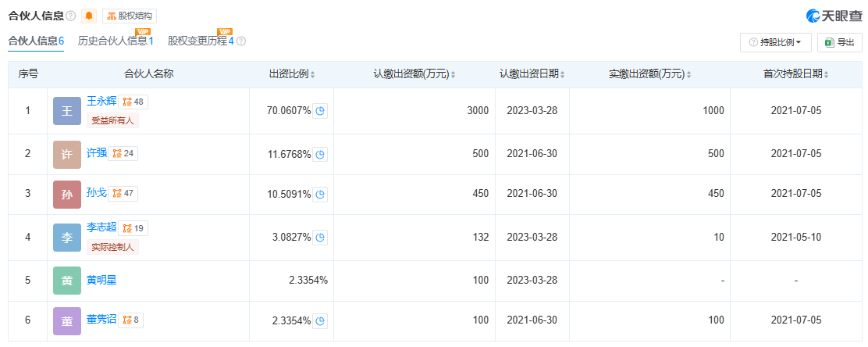This screenshot has height=347, width=868.
Task: Click the 黄 avatar thumbnail
Action: (67, 281)
